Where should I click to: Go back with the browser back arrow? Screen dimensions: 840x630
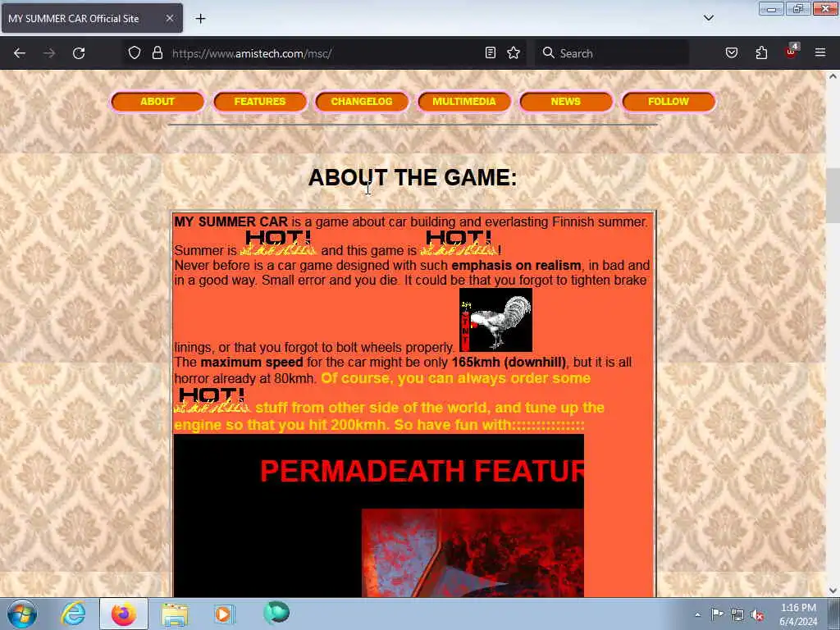(x=20, y=53)
